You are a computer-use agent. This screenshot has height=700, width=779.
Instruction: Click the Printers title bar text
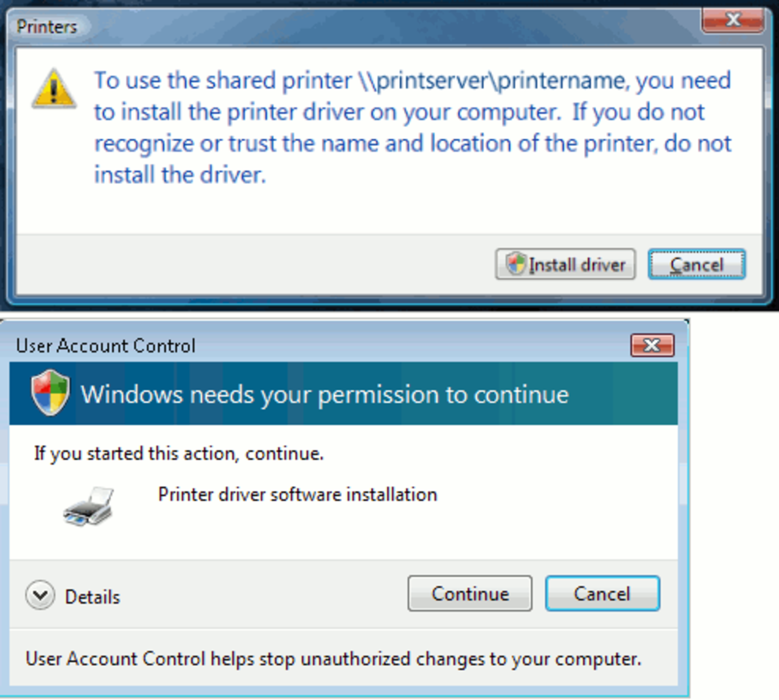pyautogui.click(x=46, y=27)
